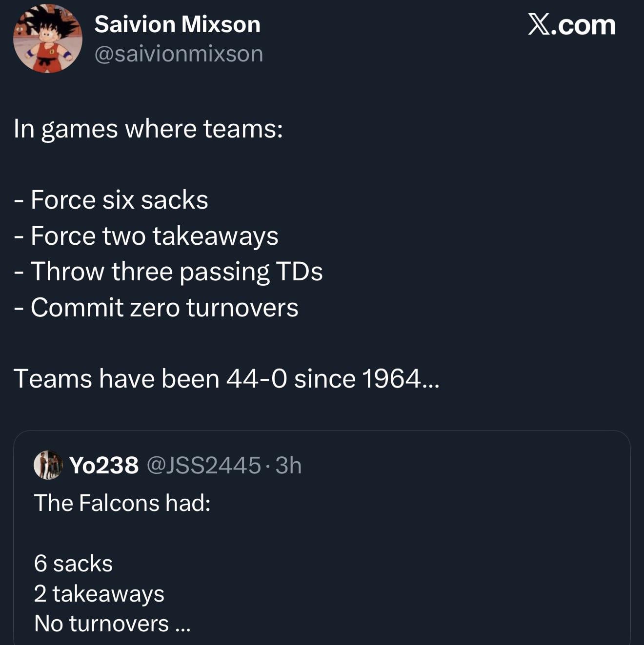
Task: Click the 3h timestamp on quoted post
Action: click(288, 466)
